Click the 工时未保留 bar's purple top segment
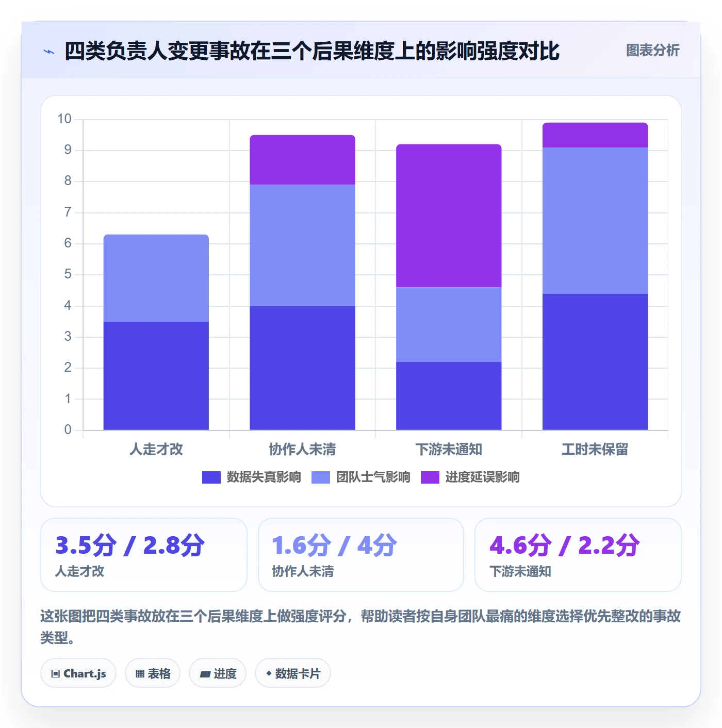The height and width of the screenshot is (728, 722). [x=595, y=135]
